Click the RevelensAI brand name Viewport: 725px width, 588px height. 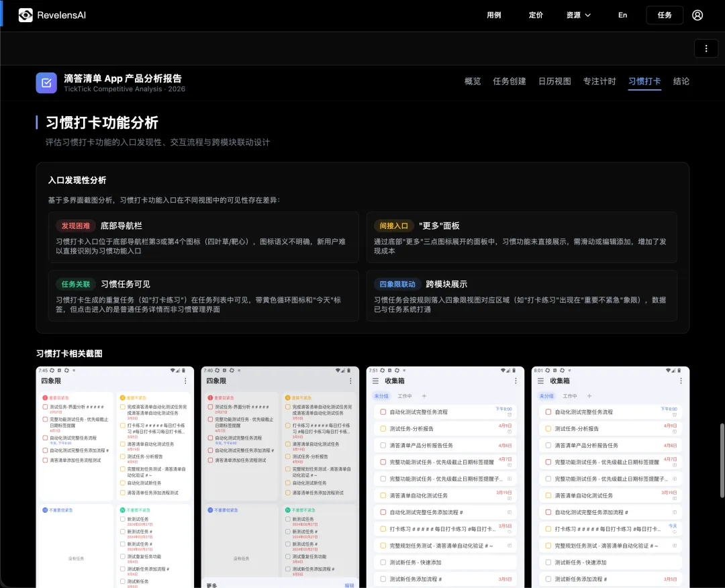pyautogui.click(x=62, y=15)
